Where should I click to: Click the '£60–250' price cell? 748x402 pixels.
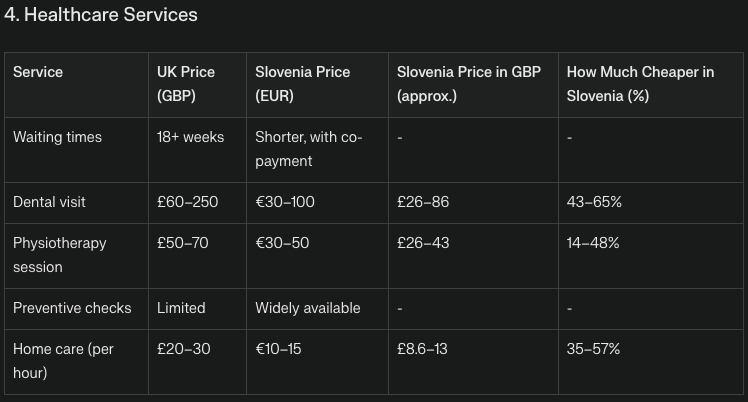click(x=187, y=202)
